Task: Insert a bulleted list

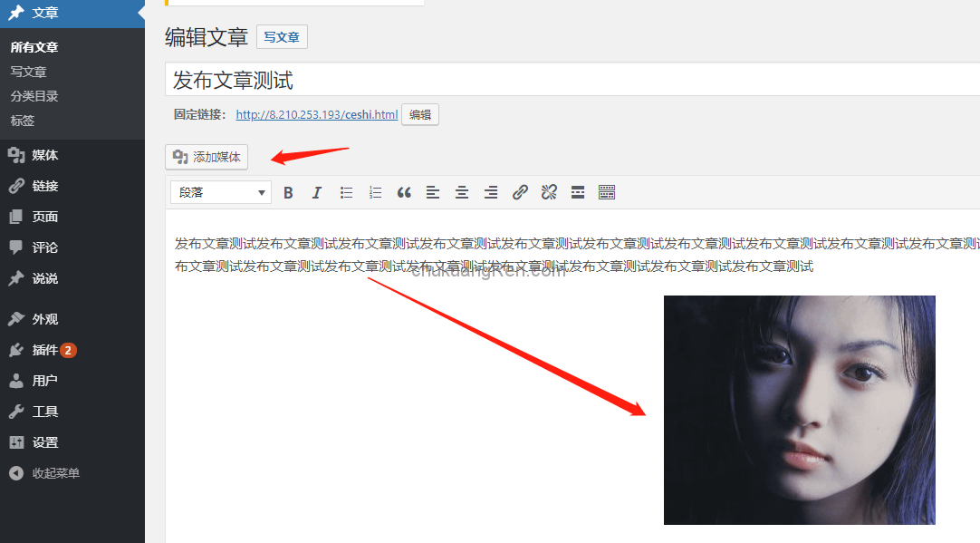Action: tap(346, 192)
